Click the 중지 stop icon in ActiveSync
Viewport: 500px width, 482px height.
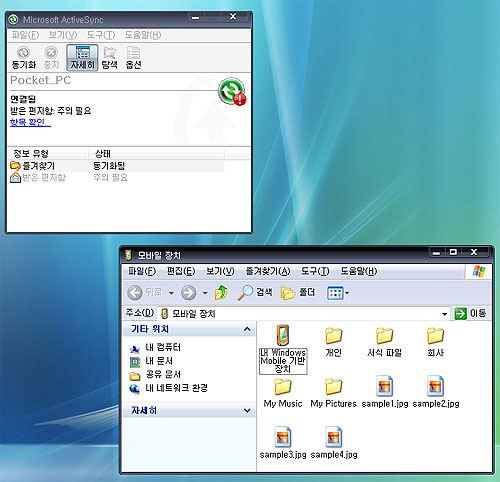click(x=51, y=58)
